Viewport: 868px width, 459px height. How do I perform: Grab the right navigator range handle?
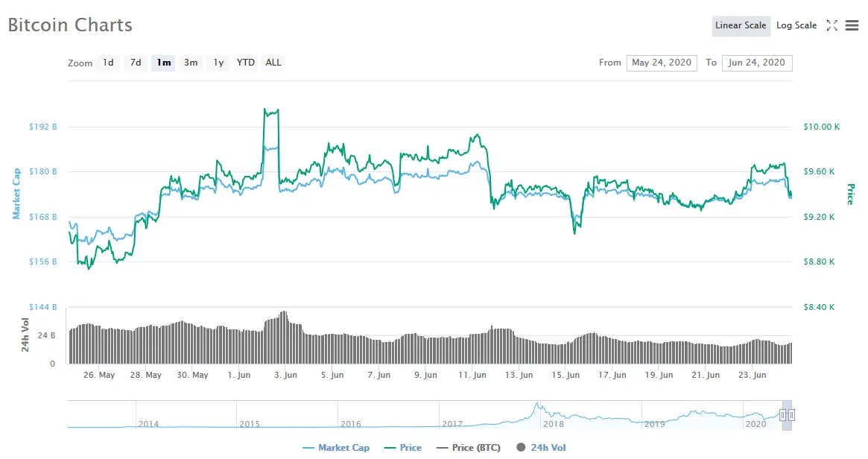(x=791, y=415)
